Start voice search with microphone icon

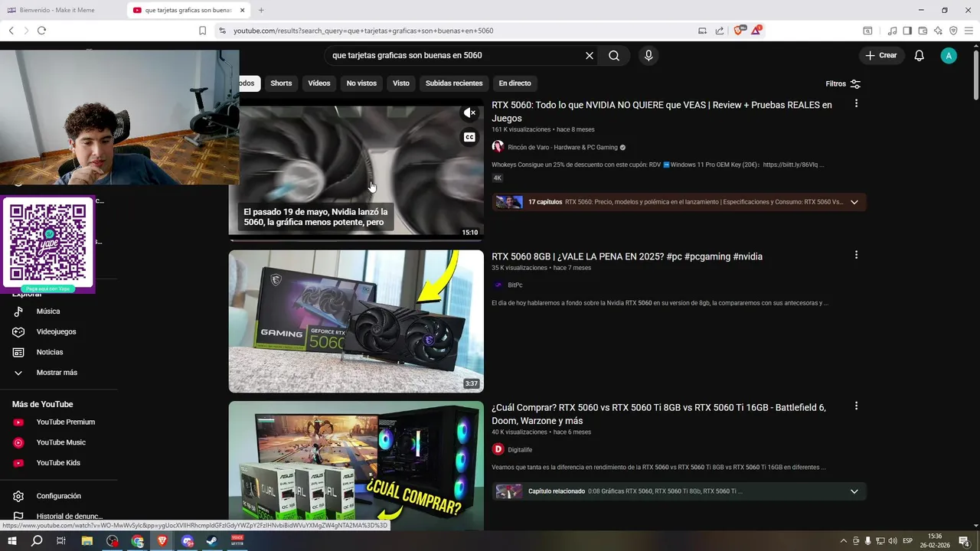[x=648, y=56]
